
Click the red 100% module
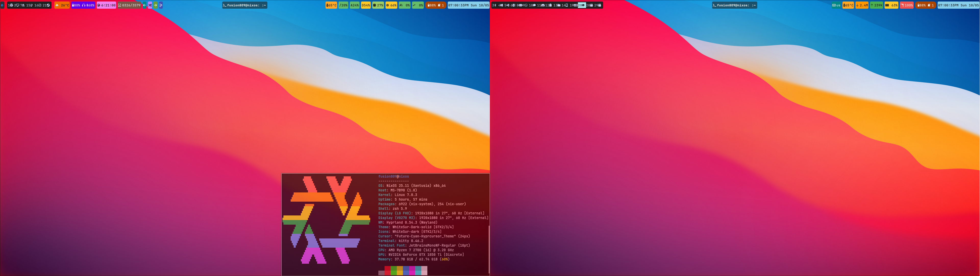click(907, 5)
